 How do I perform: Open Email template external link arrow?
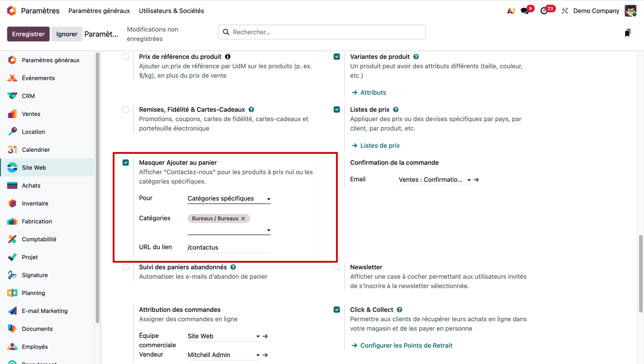tap(476, 180)
